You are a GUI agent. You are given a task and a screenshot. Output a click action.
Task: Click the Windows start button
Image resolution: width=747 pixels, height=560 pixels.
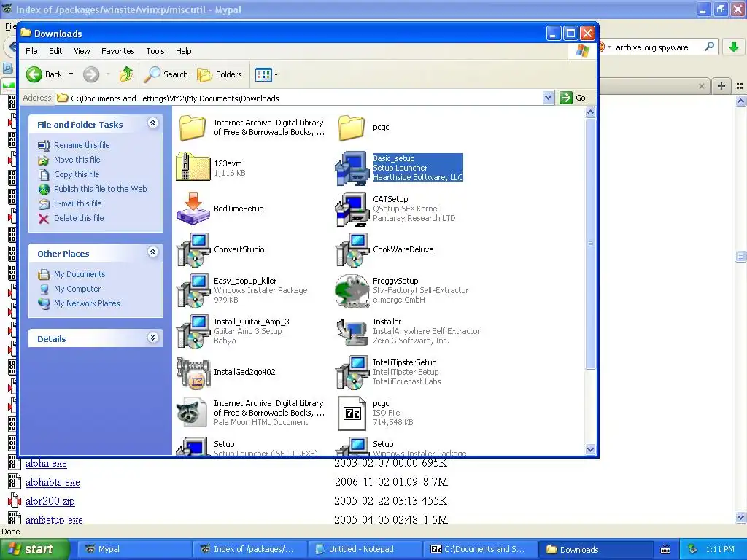pos(34,549)
